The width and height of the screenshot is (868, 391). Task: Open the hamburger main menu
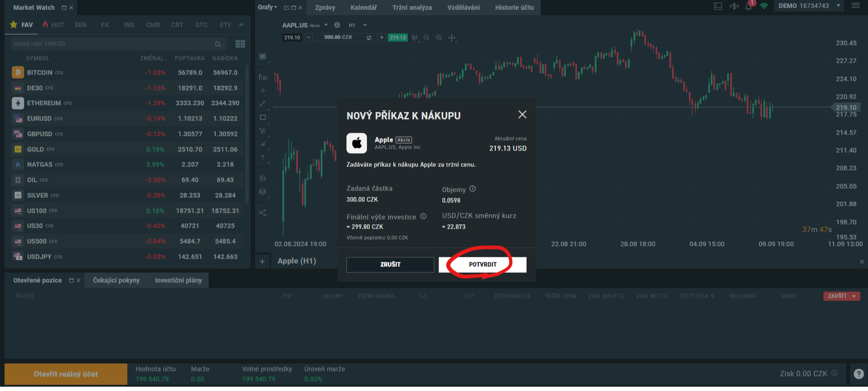click(855, 6)
